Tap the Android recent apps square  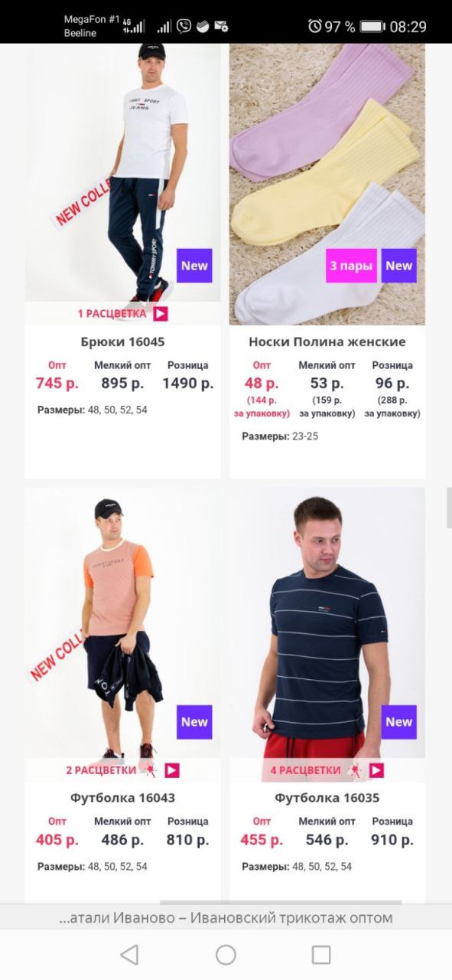pyautogui.click(x=321, y=954)
